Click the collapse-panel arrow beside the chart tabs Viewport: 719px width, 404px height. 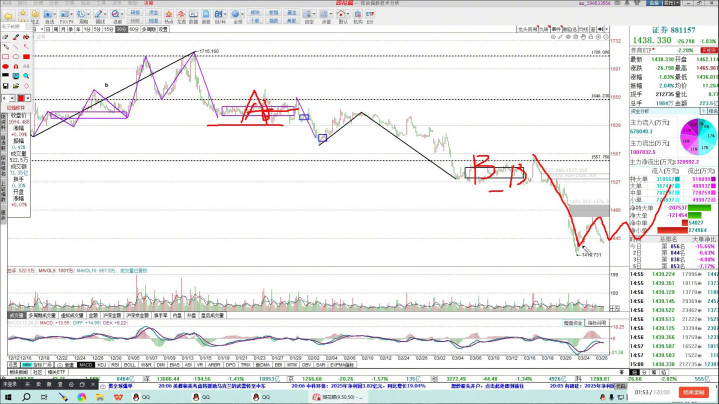(600, 29)
